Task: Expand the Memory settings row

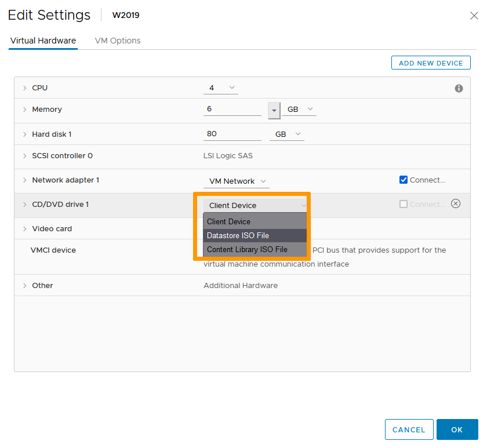Action: tap(25, 110)
